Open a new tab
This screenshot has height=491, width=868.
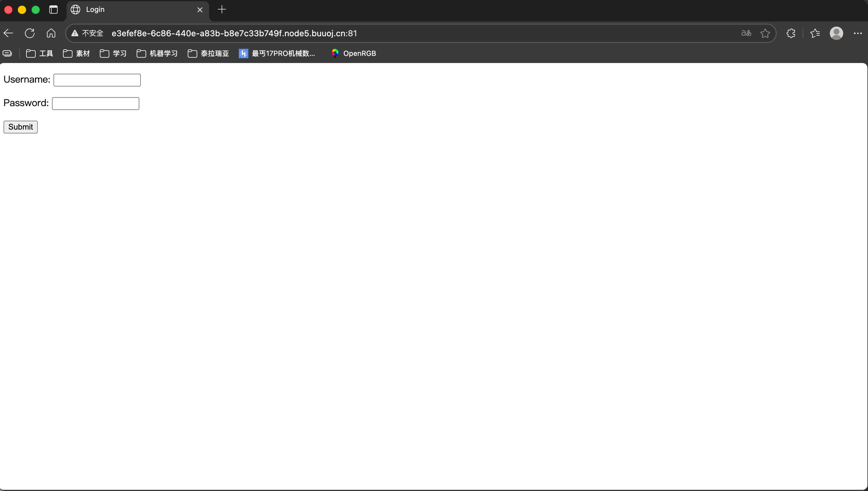222,10
